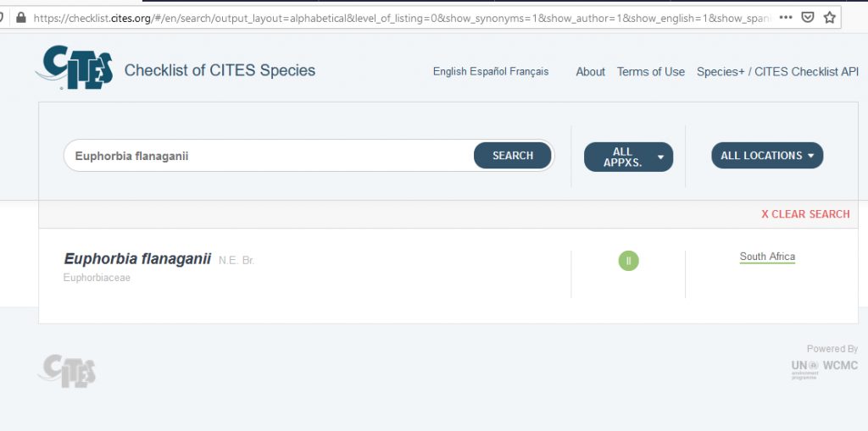Switch language to Français
Viewport: 868px width, 431px height.
coord(528,71)
